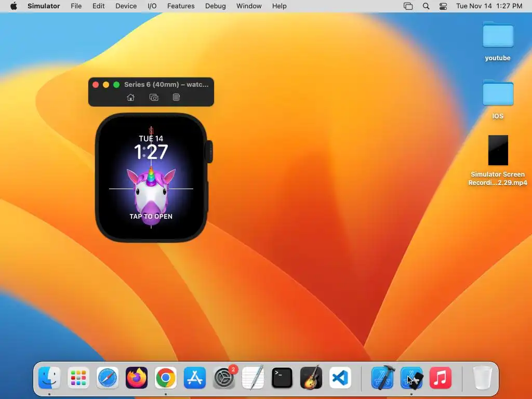The width and height of the screenshot is (532, 399).
Task: Open Firefox from the Dock
Action: (x=137, y=378)
